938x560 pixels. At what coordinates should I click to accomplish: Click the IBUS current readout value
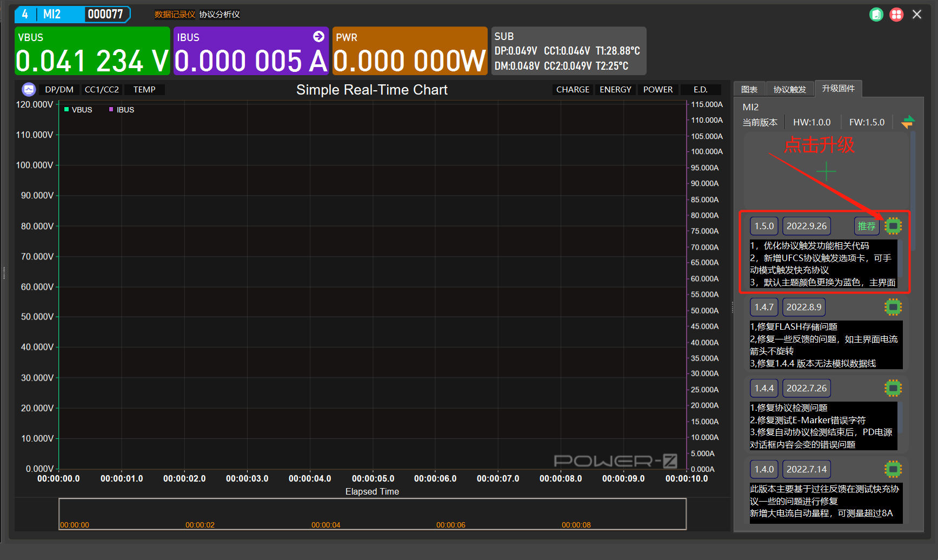251,61
